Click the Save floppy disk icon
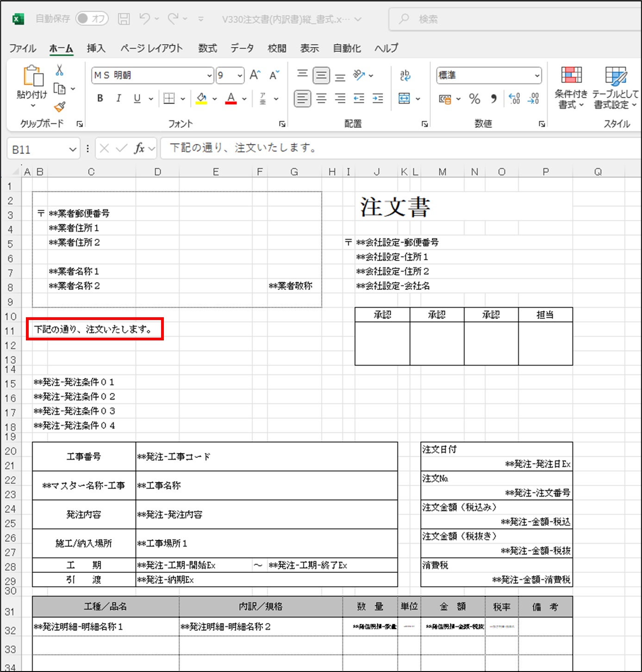The width and height of the screenshot is (642, 672). (124, 19)
